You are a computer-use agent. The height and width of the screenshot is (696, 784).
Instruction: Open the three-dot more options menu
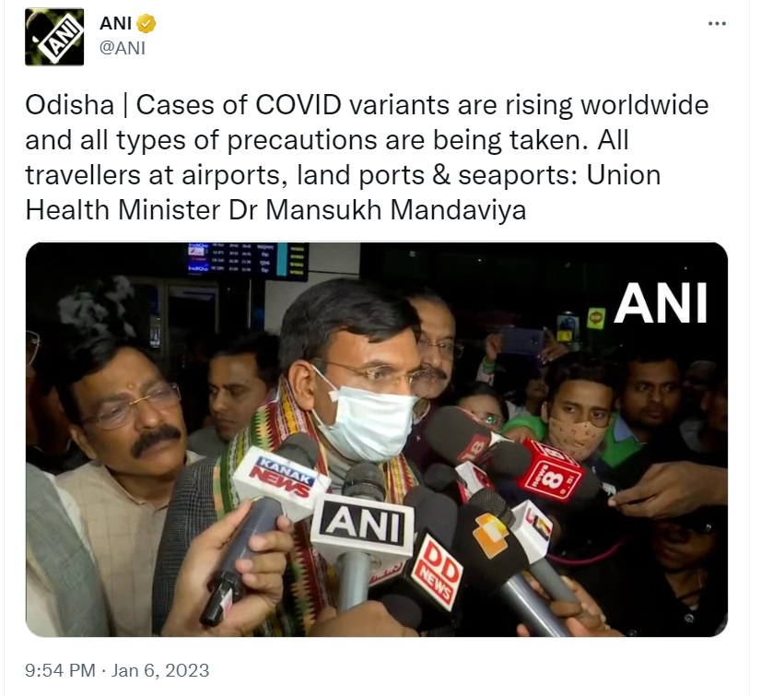(717, 24)
